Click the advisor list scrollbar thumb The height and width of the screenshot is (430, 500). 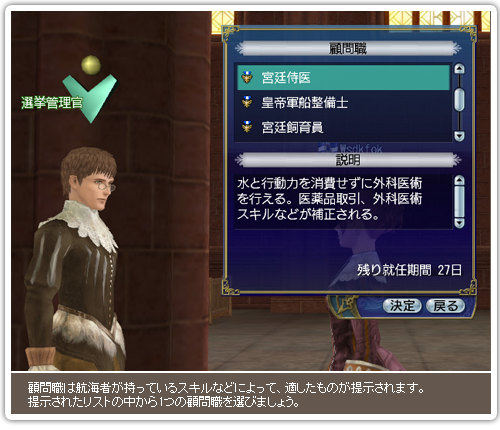[x=459, y=99]
